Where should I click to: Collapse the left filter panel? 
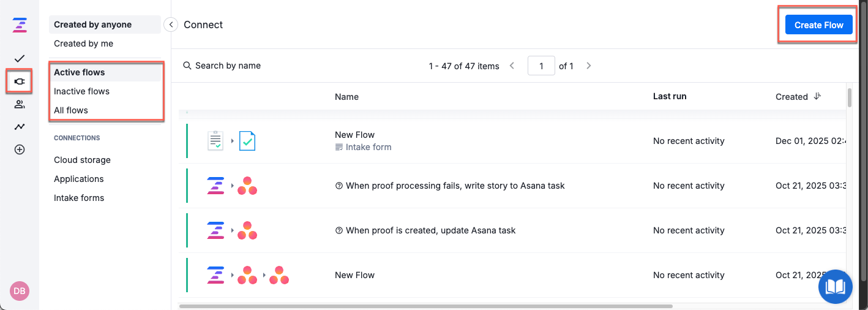point(171,25)
